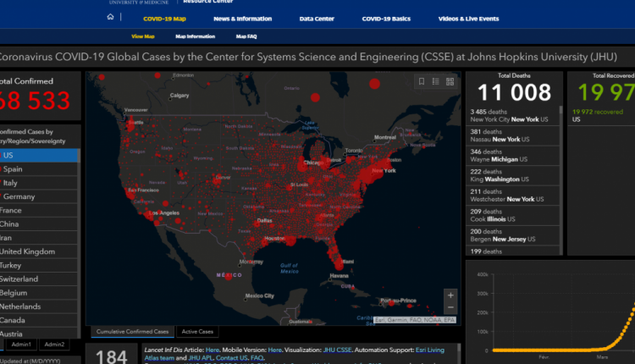Open the JHU APL link
635x364 pixels.
201,358
